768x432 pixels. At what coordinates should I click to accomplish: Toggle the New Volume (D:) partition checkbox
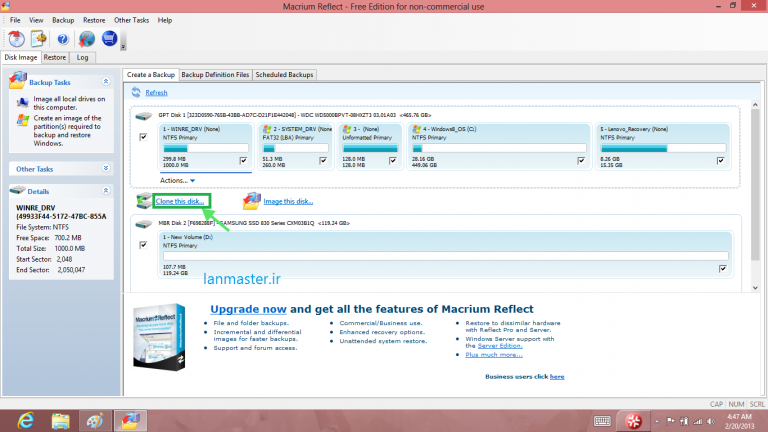coord(723,268)
